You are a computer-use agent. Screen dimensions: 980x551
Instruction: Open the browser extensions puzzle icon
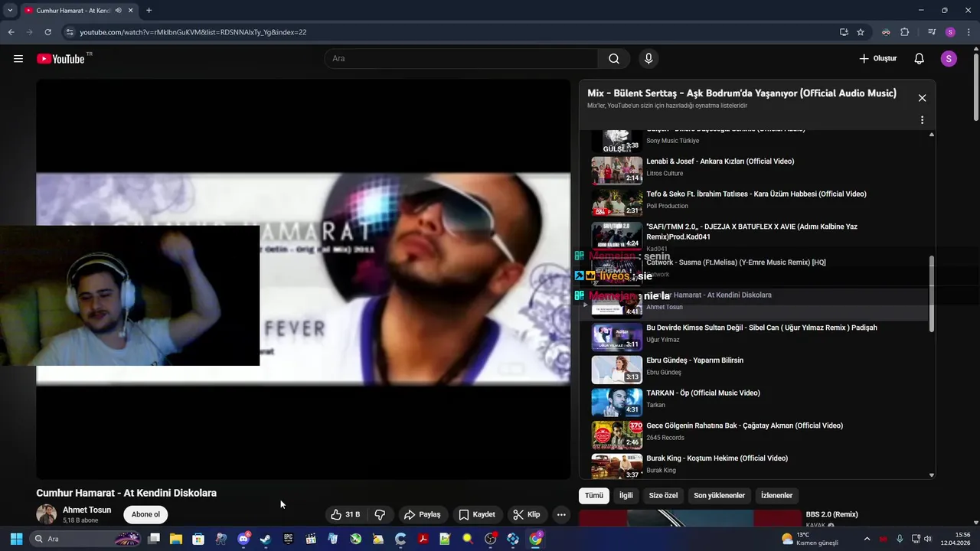pos(904,32)
